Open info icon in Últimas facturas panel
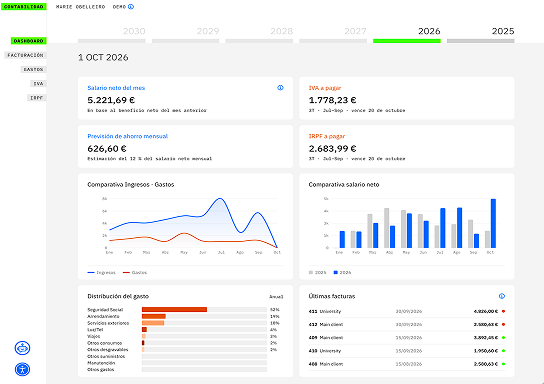 tap(502, 296)
